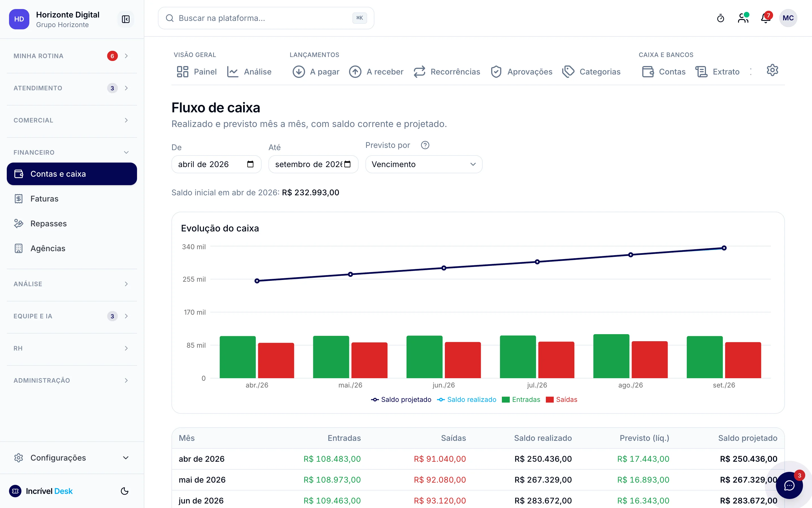Open Agências in sidebar
Viewport: 812px width, 508px height.
[x=72, y=248]
